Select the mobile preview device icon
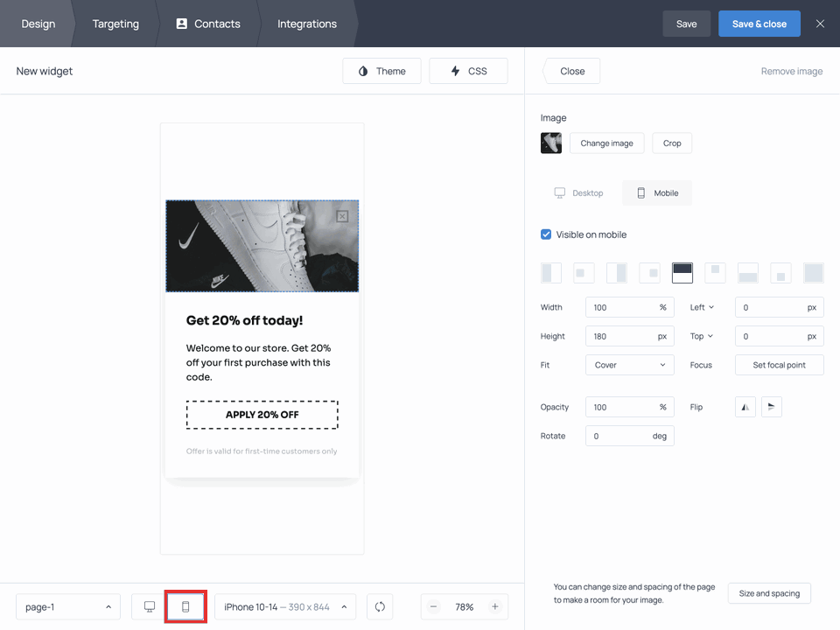This screenshot has width=840, height=630. click(x=185, y=606)
